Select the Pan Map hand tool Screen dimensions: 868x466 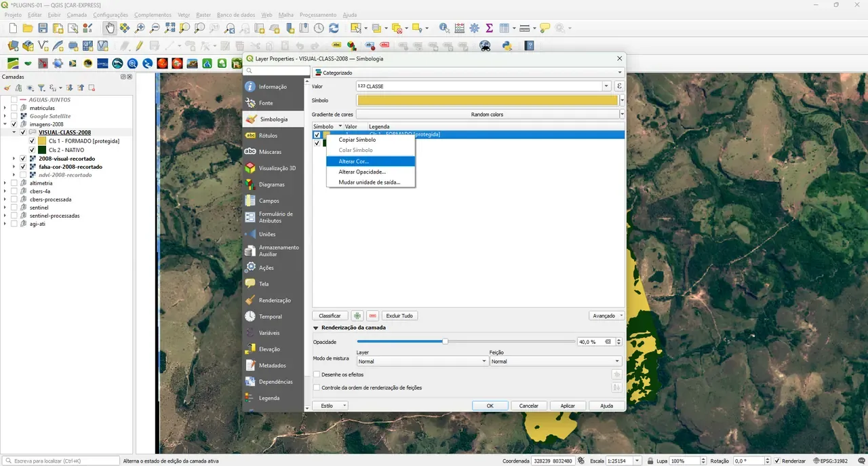pos(110,28)
